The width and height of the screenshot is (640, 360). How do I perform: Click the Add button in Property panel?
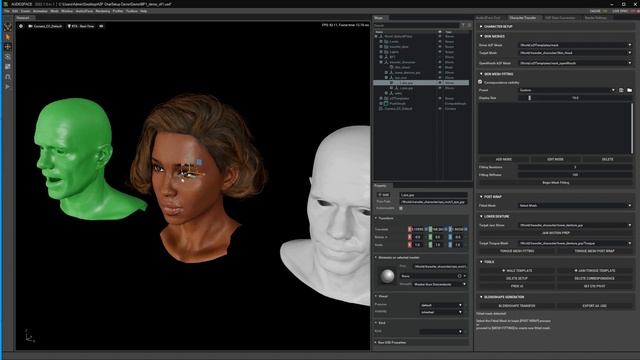(384, 195)
